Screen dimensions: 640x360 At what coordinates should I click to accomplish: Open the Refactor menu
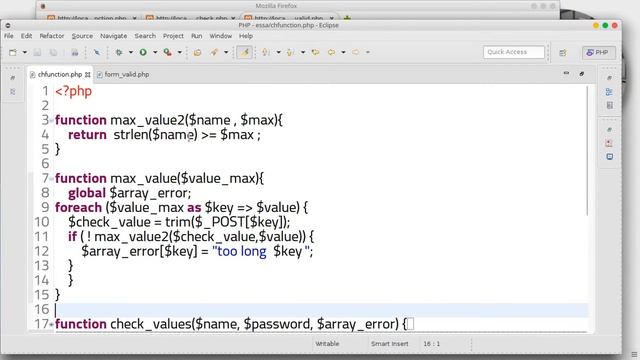[x=52, y=36]
